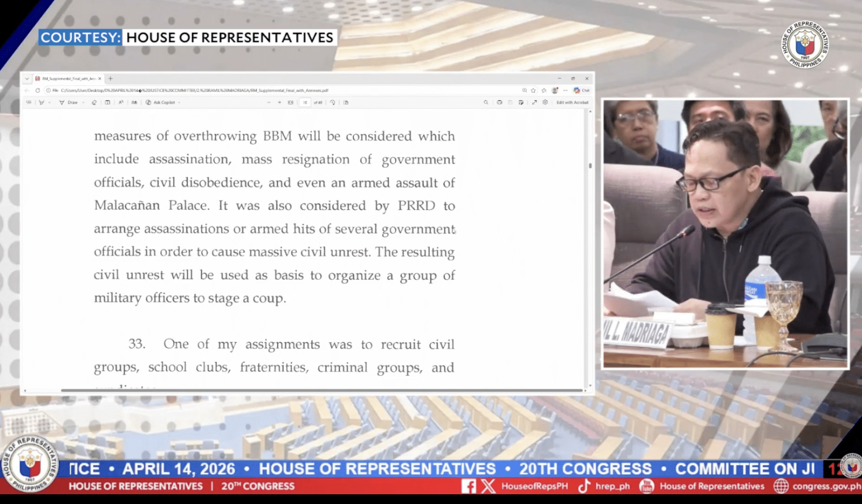The width and height of the screenshot is (862, 504).
Task: Rotate the PDF page
Action: point(333,102)
